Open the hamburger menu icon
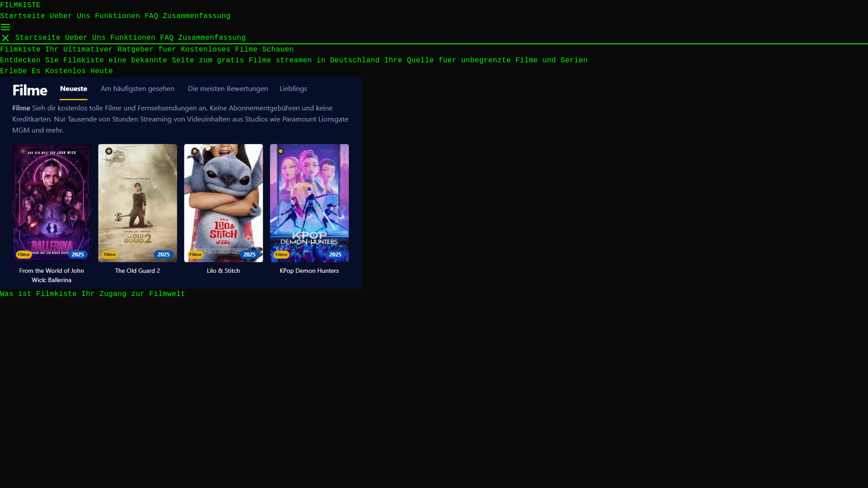 point(5,27)
